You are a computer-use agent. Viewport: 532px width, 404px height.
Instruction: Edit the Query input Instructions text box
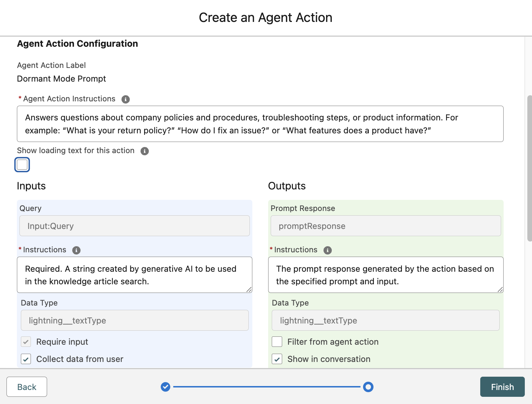(x=134, y=275)
